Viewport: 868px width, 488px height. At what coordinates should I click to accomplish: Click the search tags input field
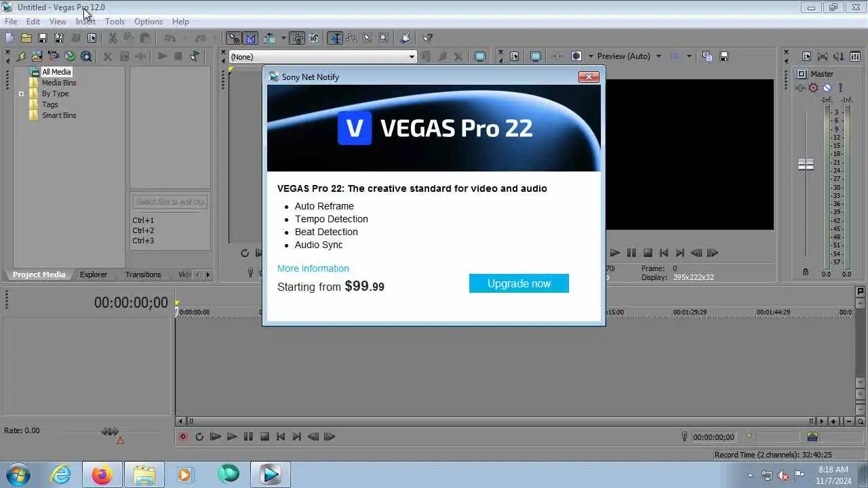[x=170, y=201]
